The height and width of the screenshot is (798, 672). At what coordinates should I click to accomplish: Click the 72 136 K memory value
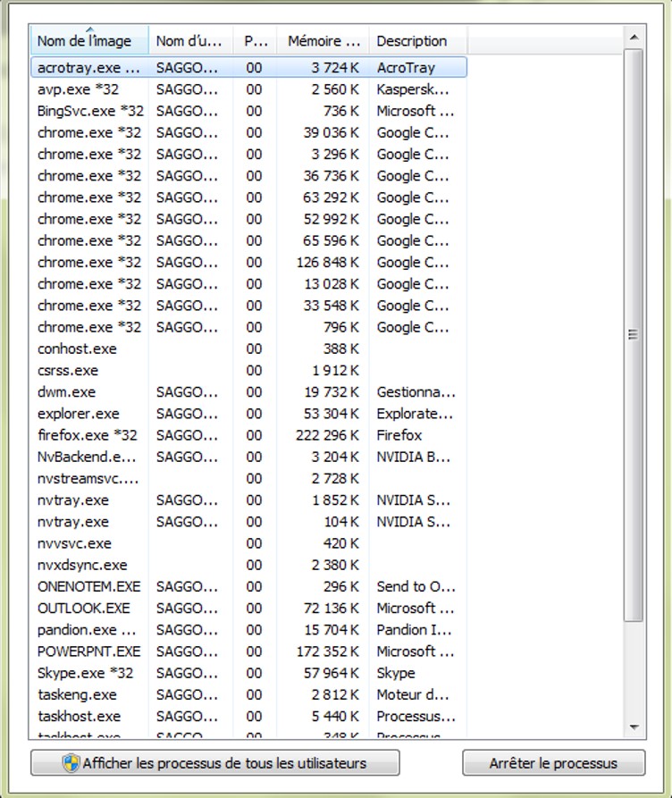(x=331, y=609)
